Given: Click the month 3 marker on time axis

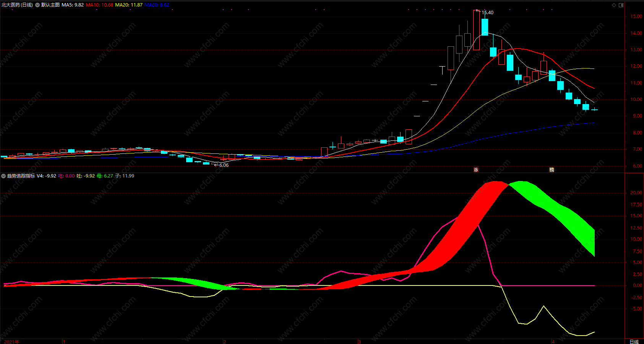Looking at the screenshot, I should click(x=360, y=341).
